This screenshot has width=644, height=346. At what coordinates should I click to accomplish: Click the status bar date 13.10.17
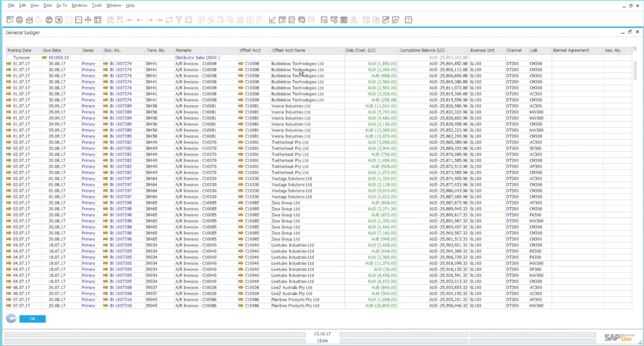click(322, 334)
